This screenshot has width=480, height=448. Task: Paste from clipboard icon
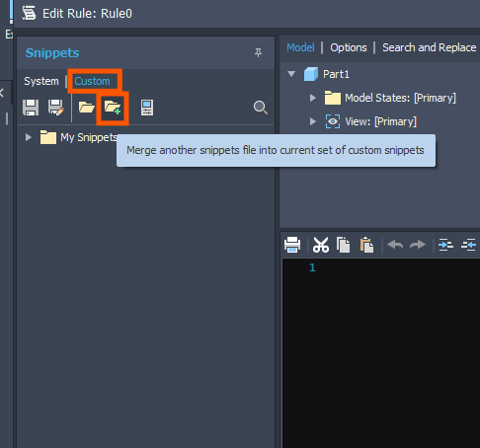click(x=366, y=245)
